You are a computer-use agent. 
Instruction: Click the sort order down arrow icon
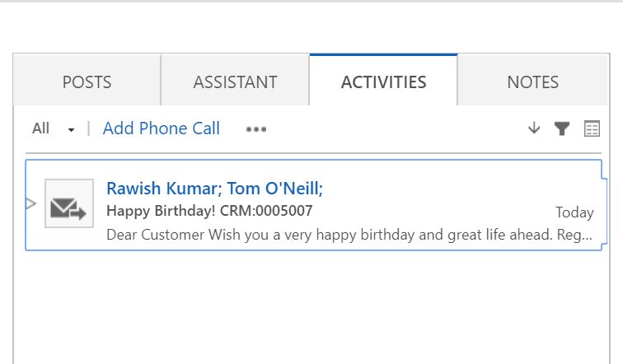click(534, 128)
